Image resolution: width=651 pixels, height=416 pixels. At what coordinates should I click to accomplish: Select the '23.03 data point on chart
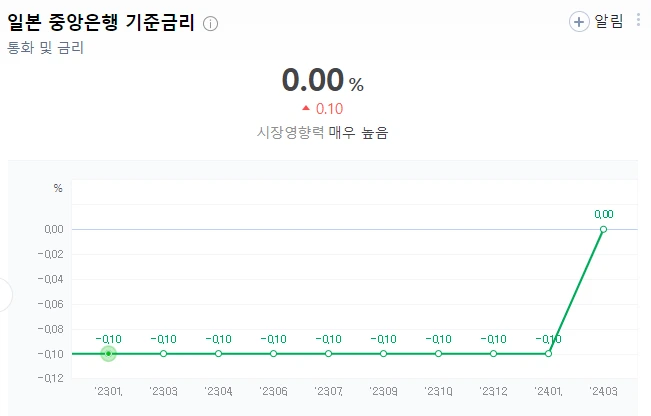[164, 354]
